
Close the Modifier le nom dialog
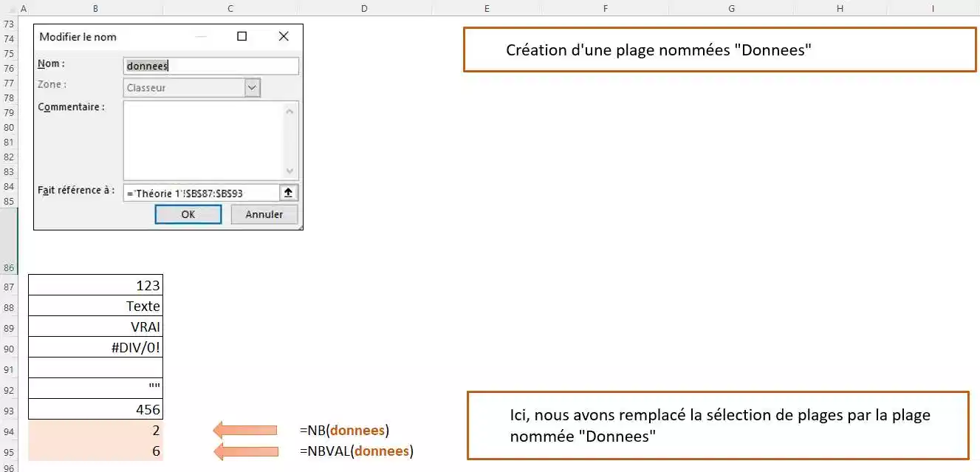pos(283,36)
